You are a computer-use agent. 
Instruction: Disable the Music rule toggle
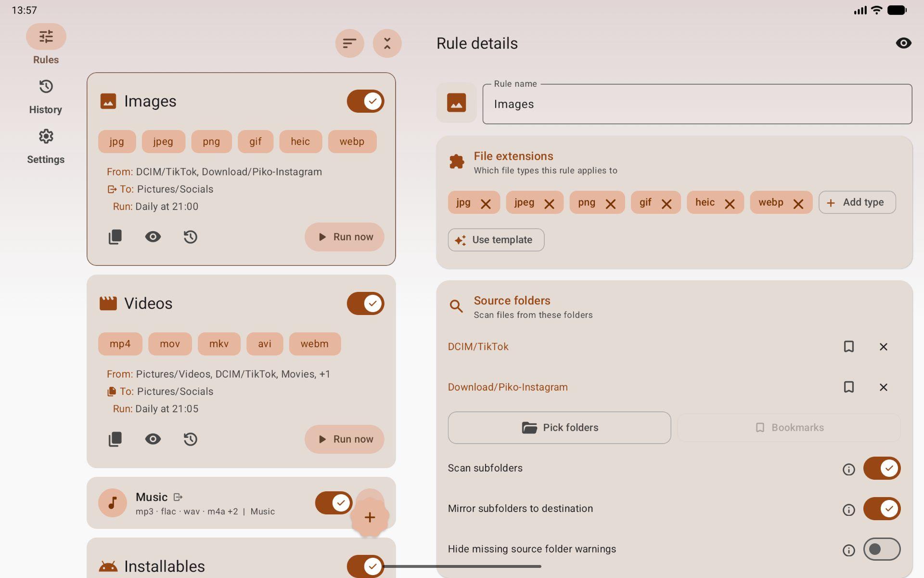(334, 503)
